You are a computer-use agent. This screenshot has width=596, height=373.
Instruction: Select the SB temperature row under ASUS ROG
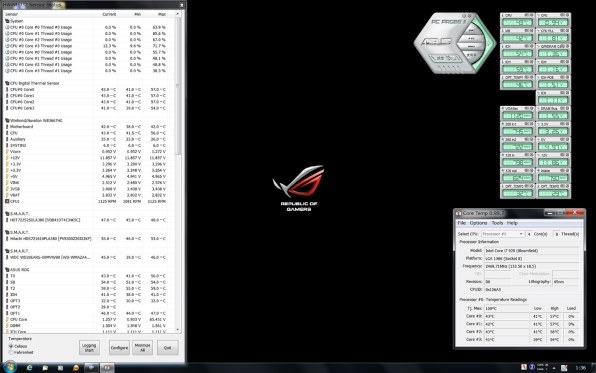pos(86,282)
